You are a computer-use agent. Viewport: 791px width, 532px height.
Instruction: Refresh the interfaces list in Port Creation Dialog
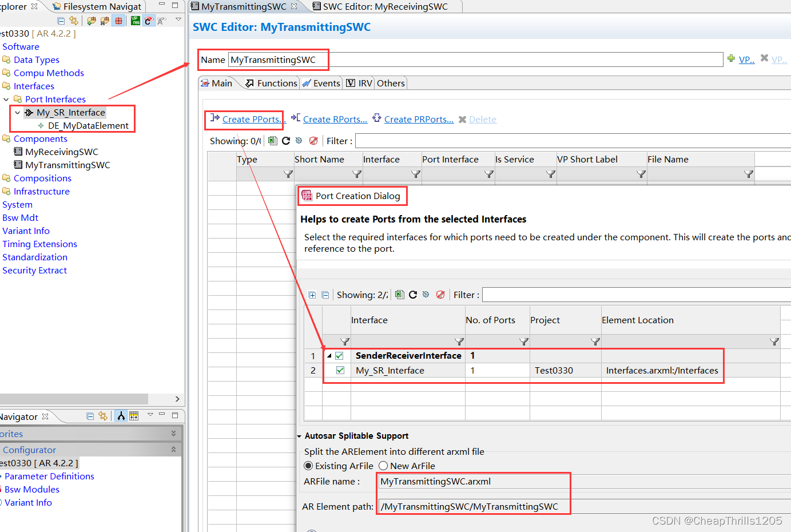(413, 295)
